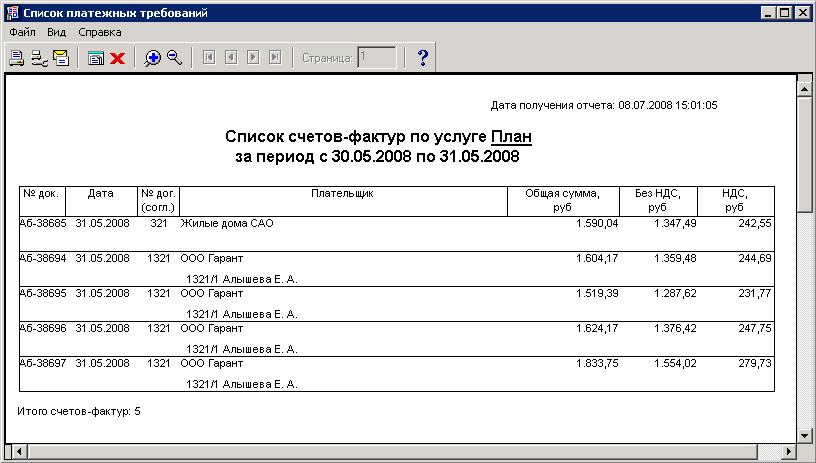Click the Страница page number field
This screenshot has width=816, height=463.
point(377,58)
